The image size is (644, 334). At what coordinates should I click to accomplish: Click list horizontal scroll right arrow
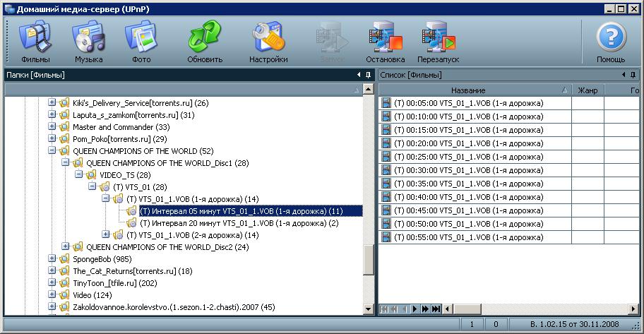coord(633,309)
